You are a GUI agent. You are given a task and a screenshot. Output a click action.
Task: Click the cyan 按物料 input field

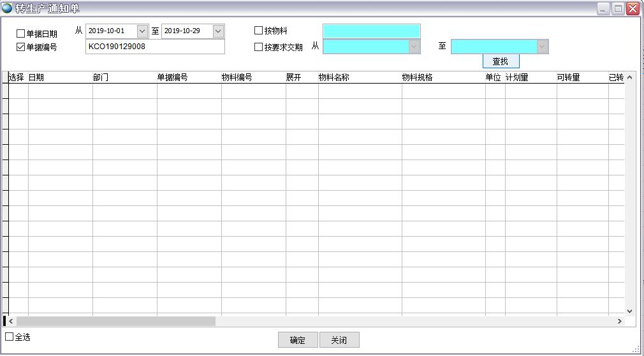tap(371, 31)
